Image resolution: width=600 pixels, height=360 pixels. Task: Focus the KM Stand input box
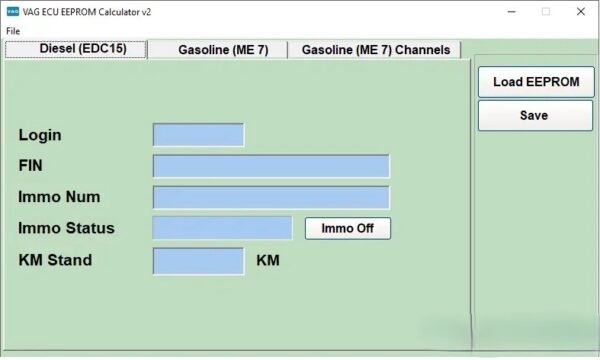pos(198,261)
